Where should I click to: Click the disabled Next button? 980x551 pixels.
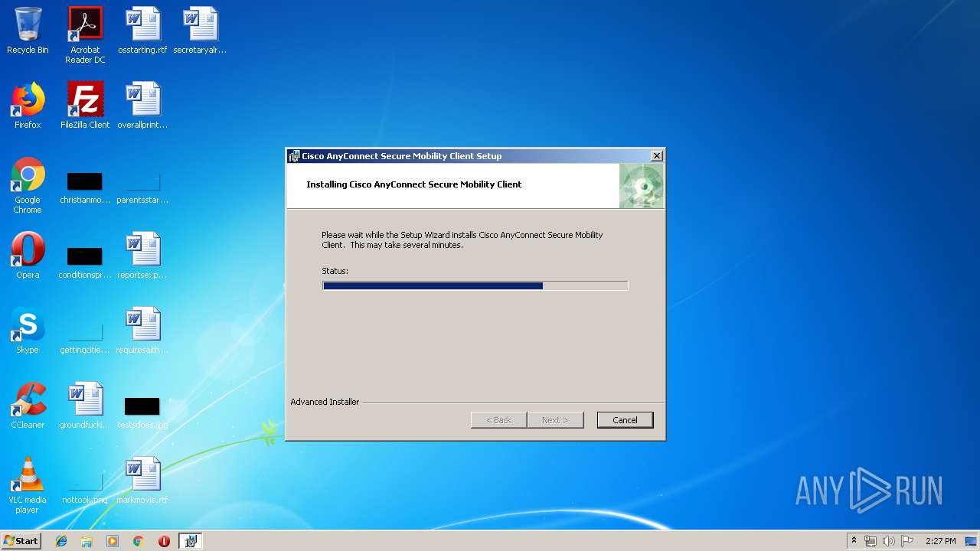pos(555,420)
